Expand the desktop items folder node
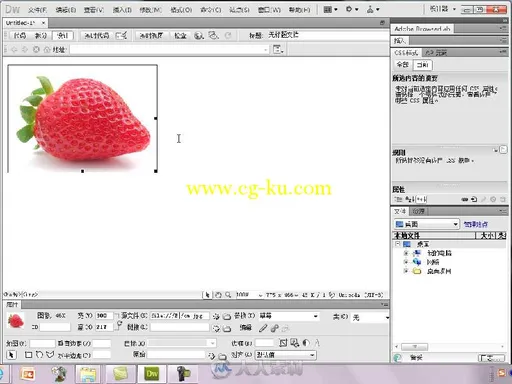This screenshot has width=512, height=384. 406,271
